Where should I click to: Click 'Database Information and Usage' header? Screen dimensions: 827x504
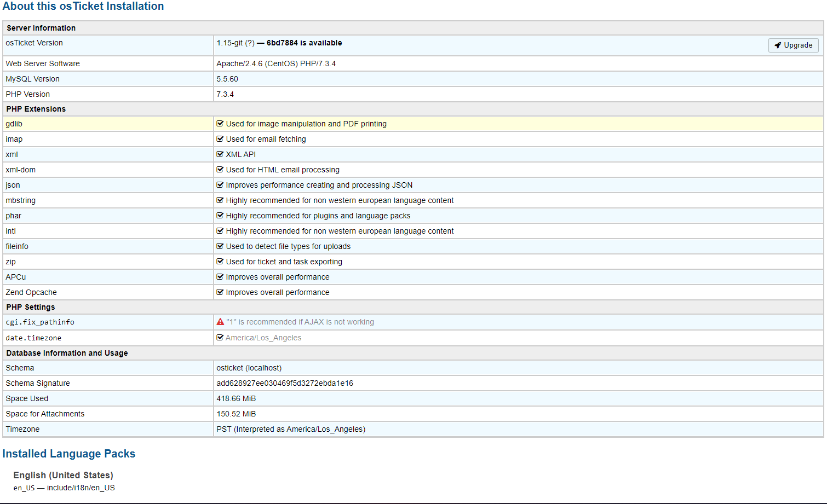click(x=67, y=353)
